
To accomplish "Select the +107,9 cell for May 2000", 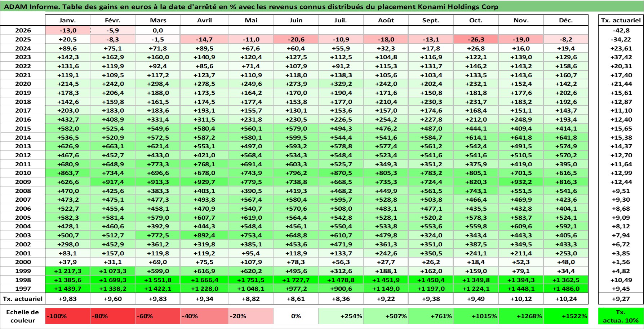I will (251, 262).
